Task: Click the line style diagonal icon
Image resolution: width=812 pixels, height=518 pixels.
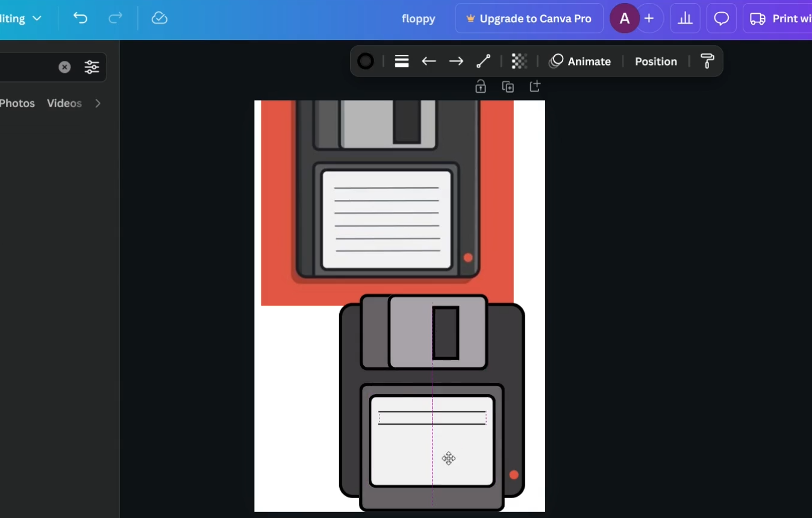Action: coord(483,61)
